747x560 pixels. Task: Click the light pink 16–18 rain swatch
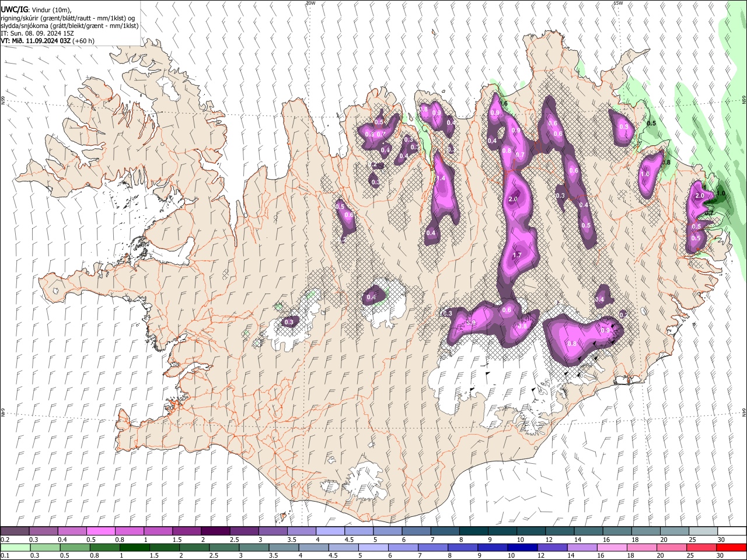(612, 547)
